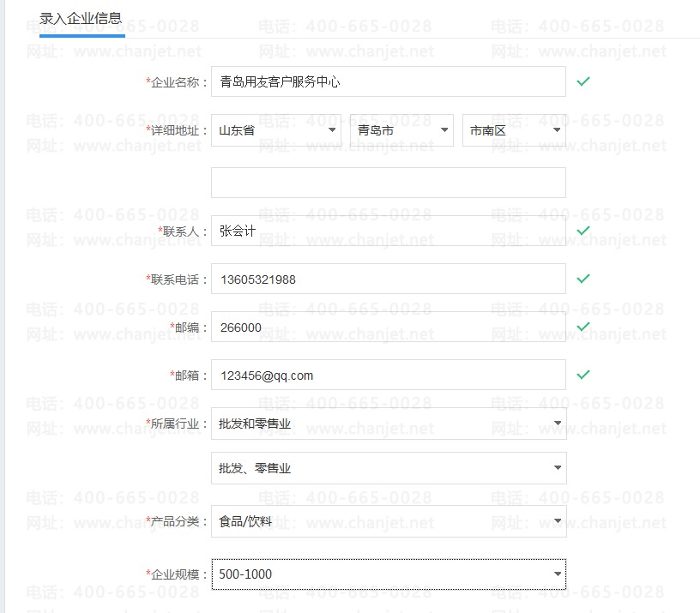Open the 青岛市 city dropdown
The height and width of the screenshot is (613, 700).
(x=401, y=130)
